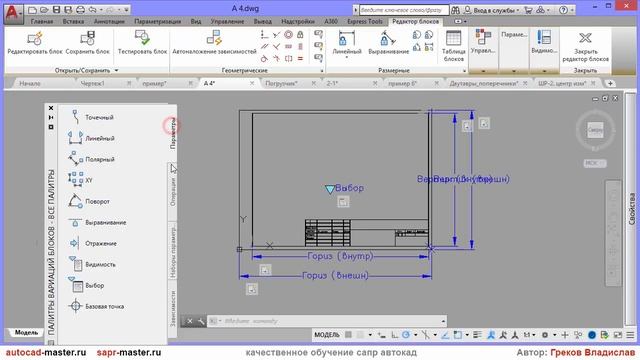Click command line input field
The width and height of the screenshot is (640, 360).
coord(327,321)
